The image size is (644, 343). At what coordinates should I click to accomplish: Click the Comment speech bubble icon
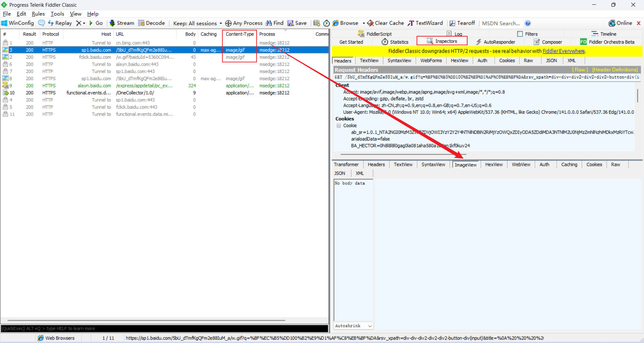42,23
